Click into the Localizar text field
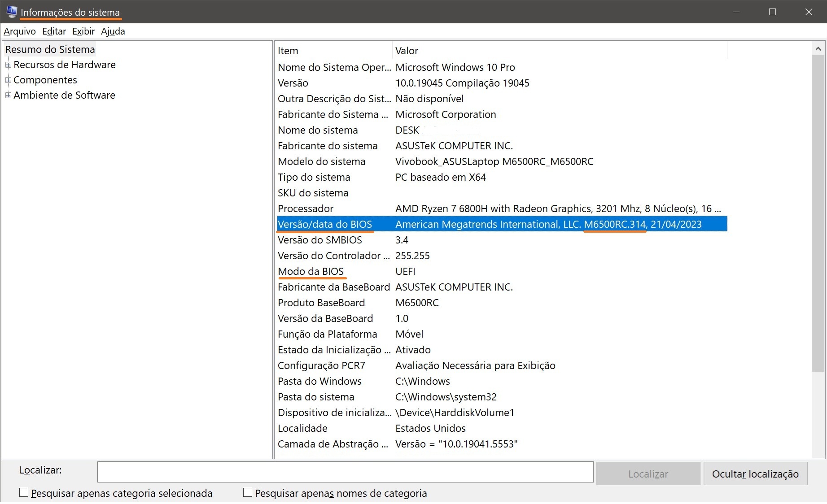Viewport: 827px width, 504px height. pos(345,472)
